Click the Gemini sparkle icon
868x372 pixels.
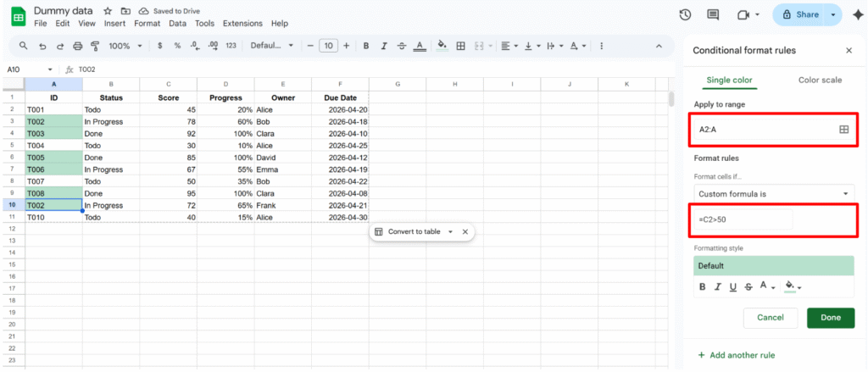(854, 14)
